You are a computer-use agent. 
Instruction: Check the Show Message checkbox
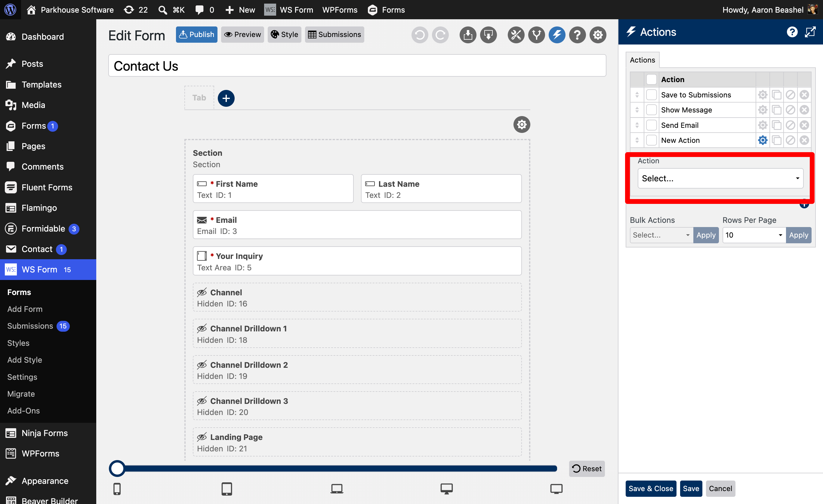[651, 110]
